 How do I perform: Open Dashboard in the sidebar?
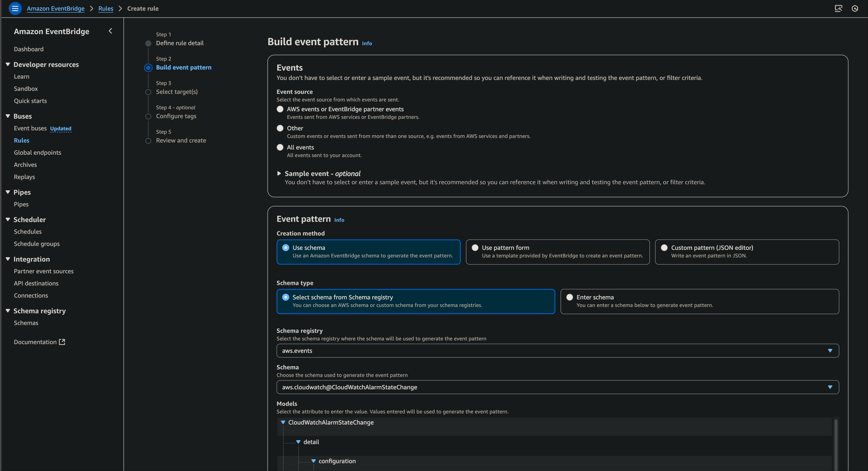point(29,49)
